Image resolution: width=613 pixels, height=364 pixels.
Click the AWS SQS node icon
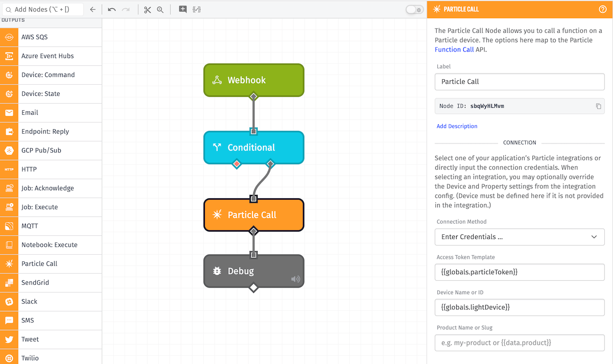pyautogui.click(x=9, y=37)
